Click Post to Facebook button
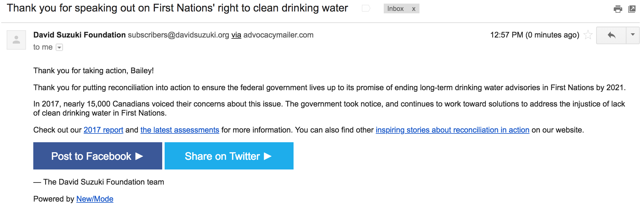The image size is (644, 207). [x=98, y=156]
